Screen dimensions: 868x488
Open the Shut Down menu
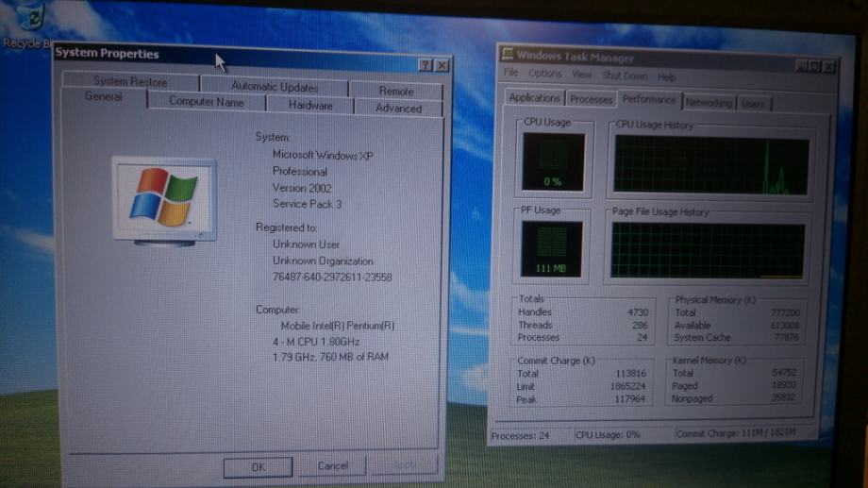(x=625, y=76)
